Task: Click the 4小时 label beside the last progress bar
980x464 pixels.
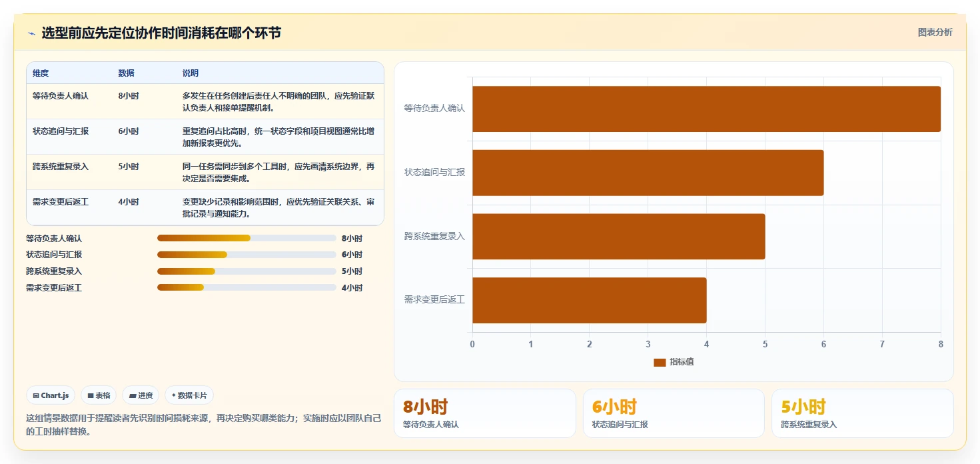Action: 352,288
